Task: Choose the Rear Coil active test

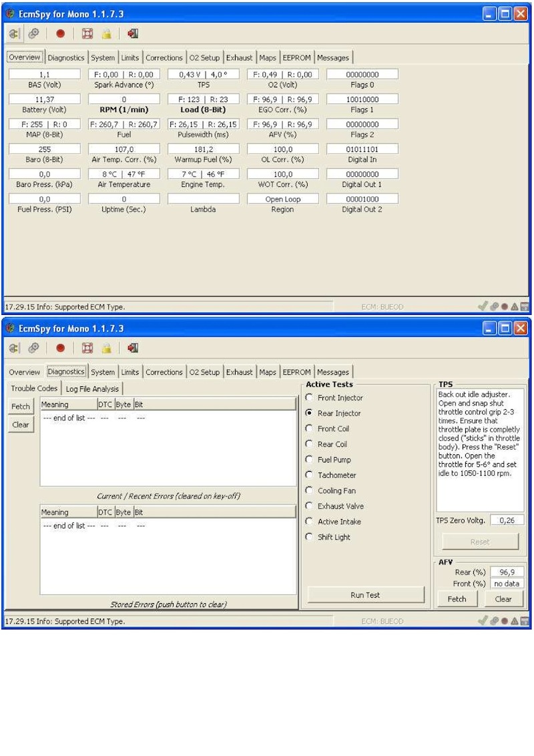Action: (x=309, y=444)
